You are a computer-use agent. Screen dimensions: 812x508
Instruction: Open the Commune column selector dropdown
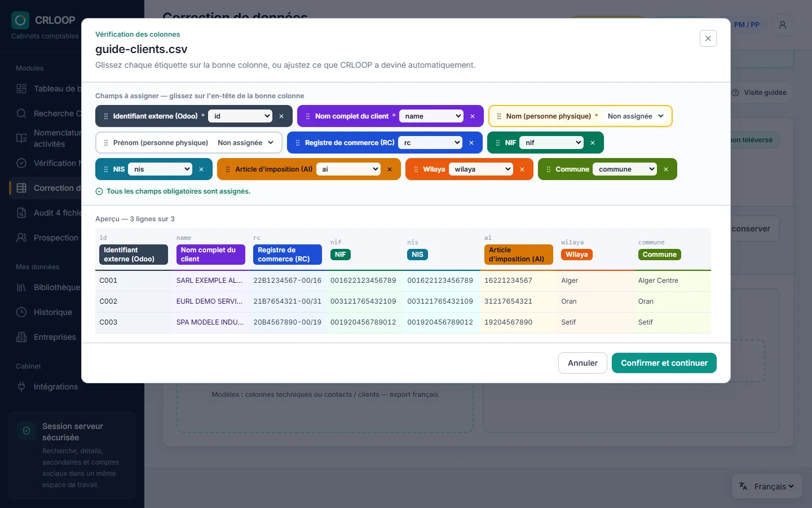(x=625, y=169)
